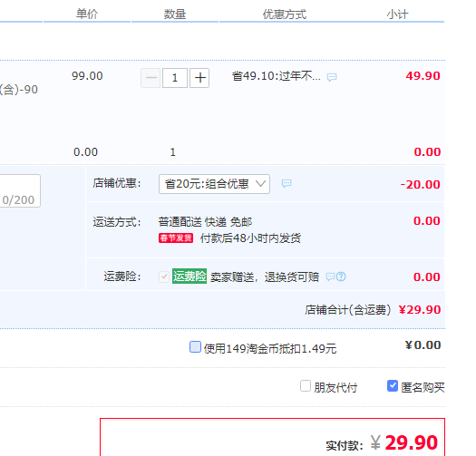The height and width of the screenshot is (456, 476).
Task: Click the buyer message box showing 0/200
Action: pyautogui.click(x=20, y=191)
